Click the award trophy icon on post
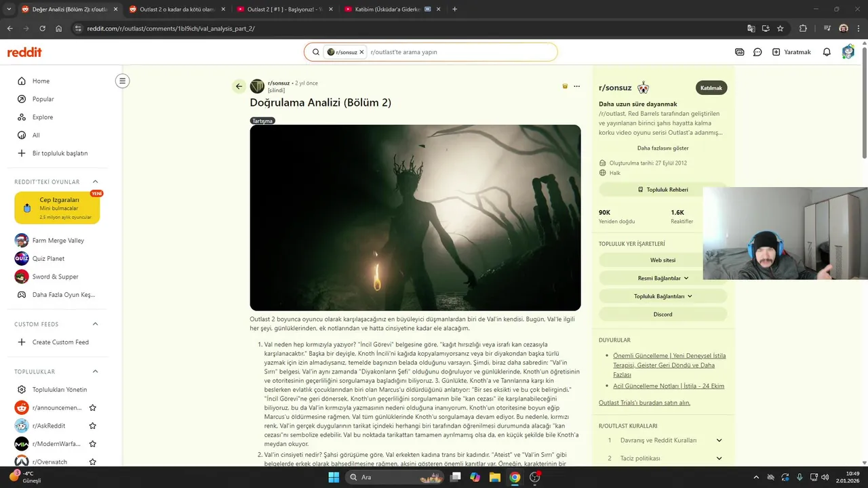The width and height of the screenshot is (868, 488). click(x=565, y=86)
